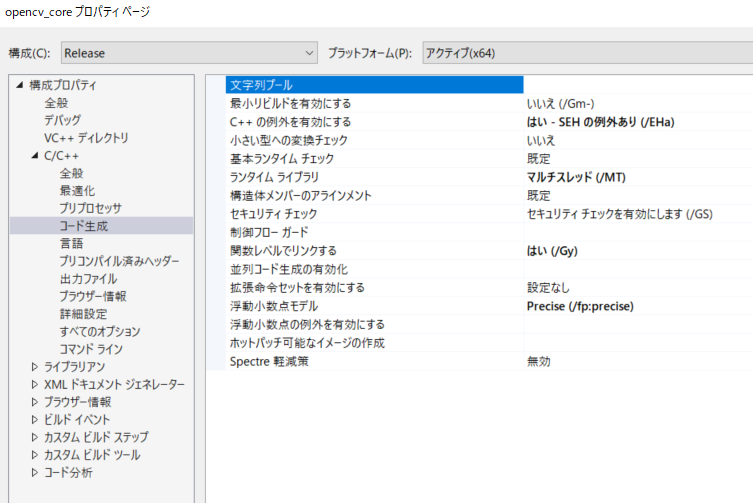Screen dimensions: 753x503
Task: Click the はい - SEH の例外あり (/EHa) value
Action: pyautogui.click(x=600, y=122)
